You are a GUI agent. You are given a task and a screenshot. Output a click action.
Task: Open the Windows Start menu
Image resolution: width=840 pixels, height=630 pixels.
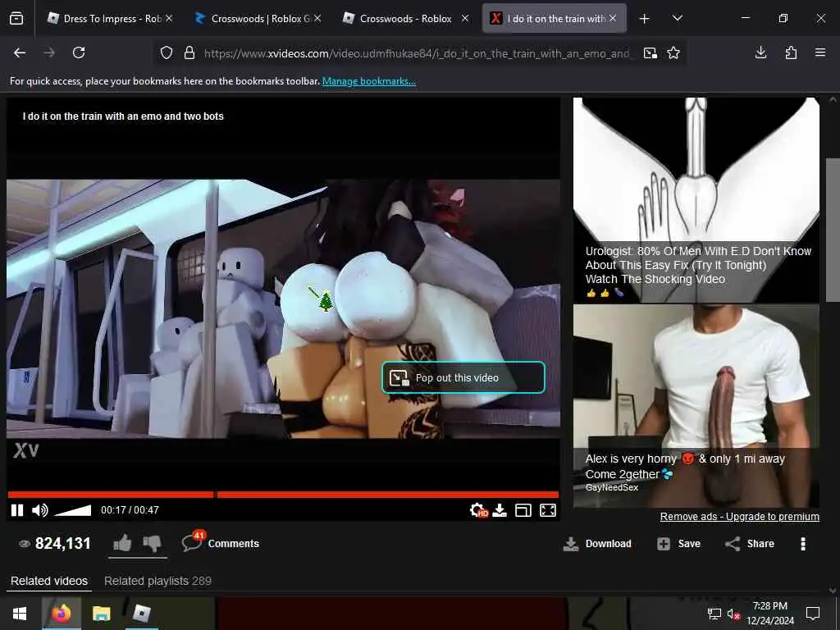click(20, 614)
